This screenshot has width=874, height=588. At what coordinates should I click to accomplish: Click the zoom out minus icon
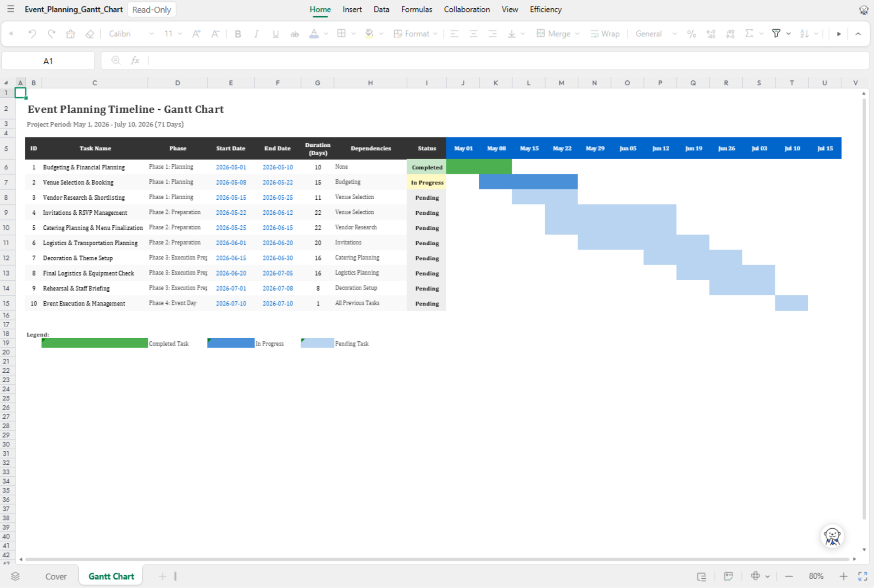pos(789,576)
